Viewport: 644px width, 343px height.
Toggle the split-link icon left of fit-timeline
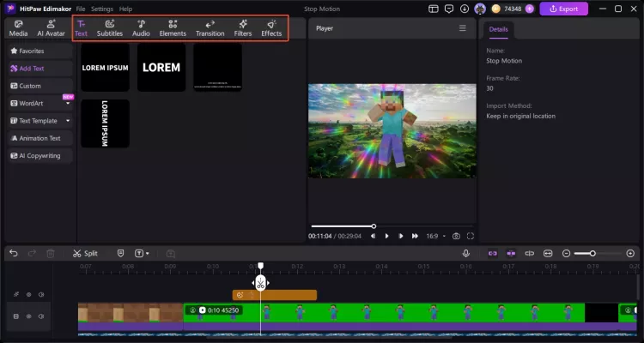point(530,254)
